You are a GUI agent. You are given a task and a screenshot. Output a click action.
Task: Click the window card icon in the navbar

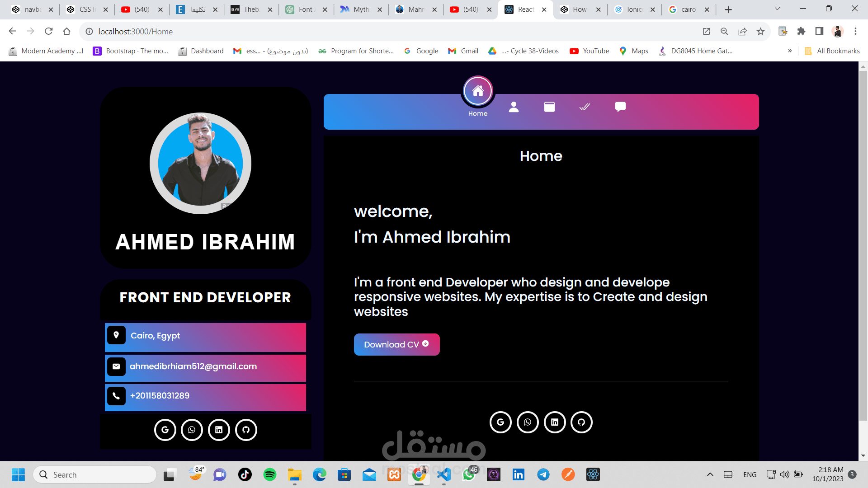549,107
